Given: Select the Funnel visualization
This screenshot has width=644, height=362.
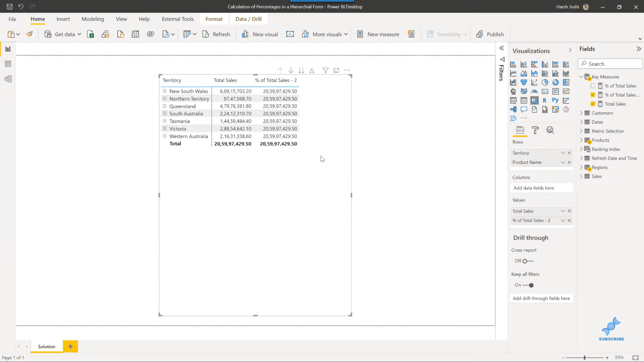Looking at the screenshot, I should click(524, 82).
